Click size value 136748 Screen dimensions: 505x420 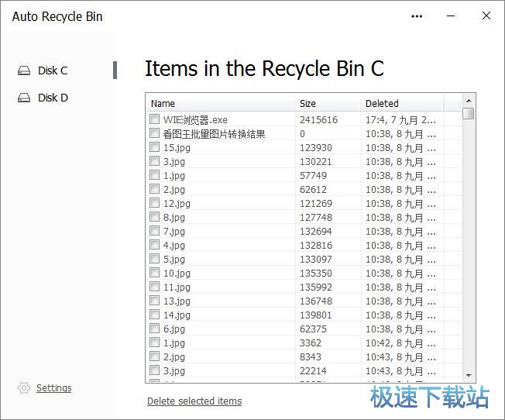(x=316, y=301)
